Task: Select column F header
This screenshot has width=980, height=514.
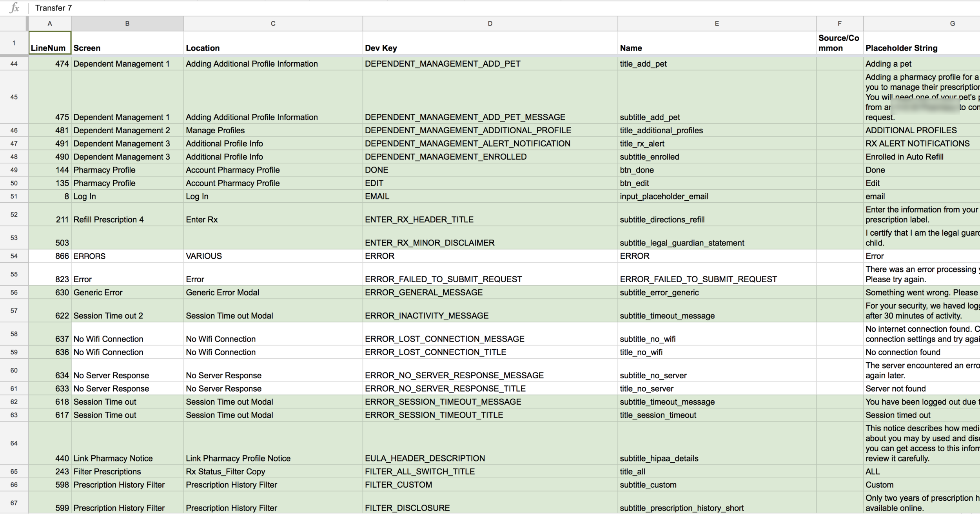Action: pos(839,24)
